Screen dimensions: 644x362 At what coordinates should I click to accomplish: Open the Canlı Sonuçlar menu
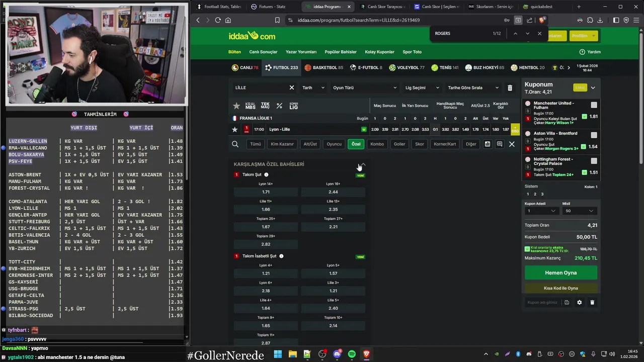(263, 52)
